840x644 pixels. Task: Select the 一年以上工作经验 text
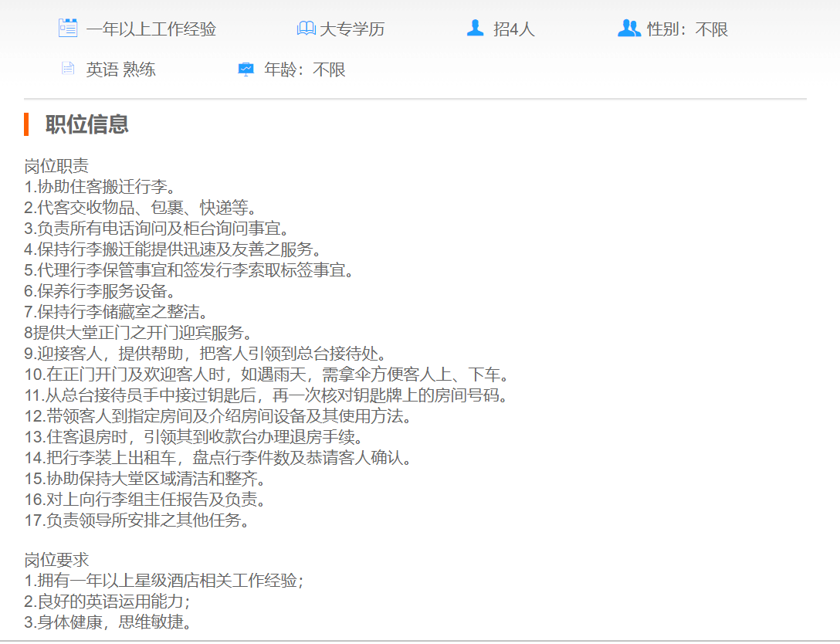tap(151, 29)
